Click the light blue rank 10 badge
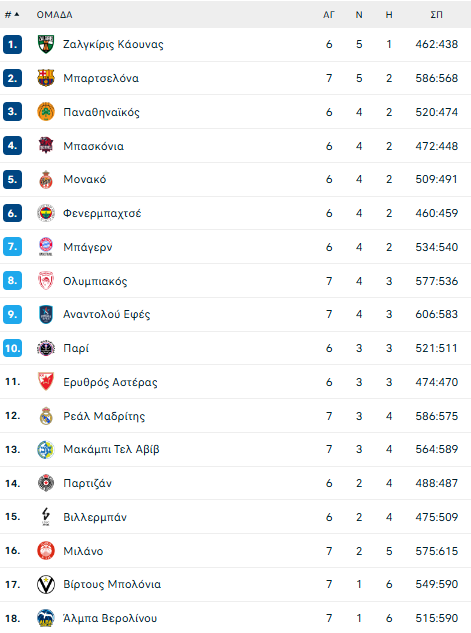 tap(13, 348)
